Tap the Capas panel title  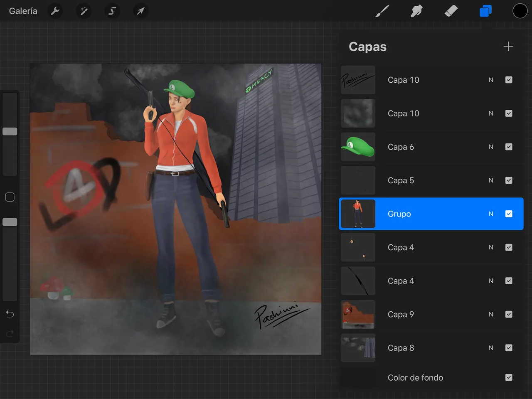367,47
